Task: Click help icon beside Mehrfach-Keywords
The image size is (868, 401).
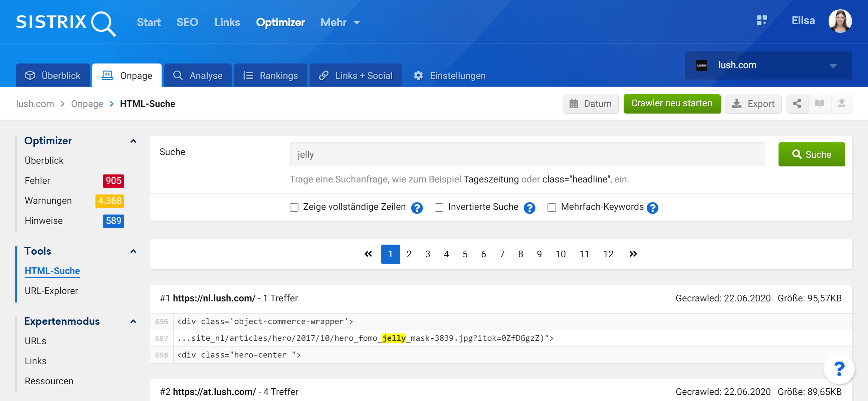Action: 652,208
